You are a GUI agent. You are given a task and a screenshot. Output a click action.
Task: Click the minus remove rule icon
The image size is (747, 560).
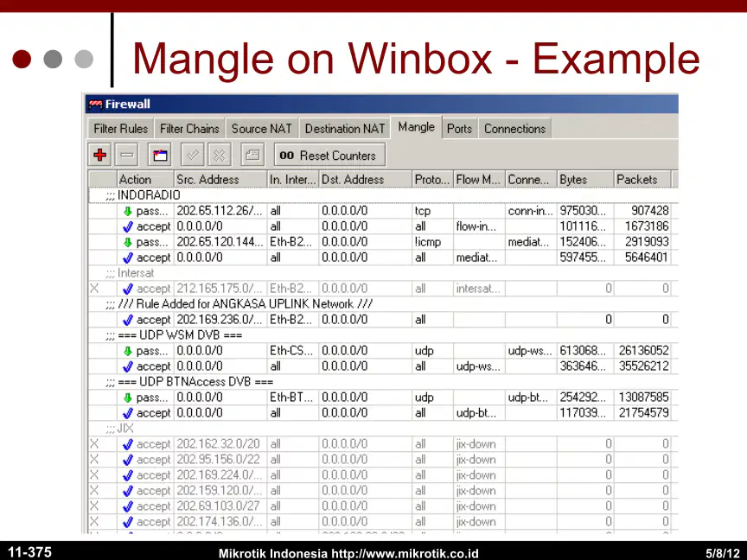pos(127,155)
